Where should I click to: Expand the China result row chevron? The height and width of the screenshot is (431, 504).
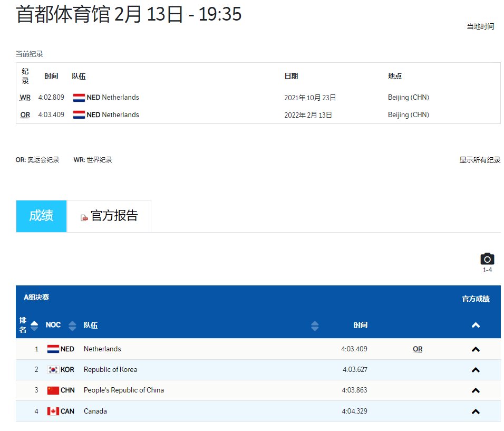click(475, 390)
